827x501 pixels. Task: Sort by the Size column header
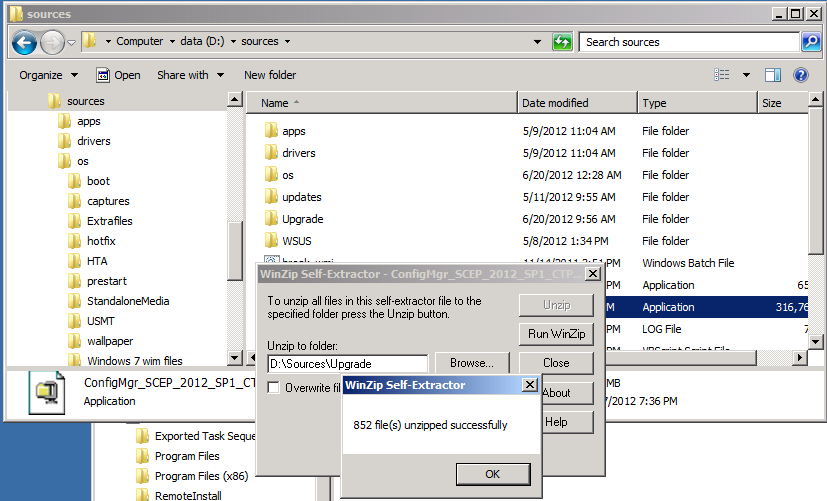coord(782,103)
